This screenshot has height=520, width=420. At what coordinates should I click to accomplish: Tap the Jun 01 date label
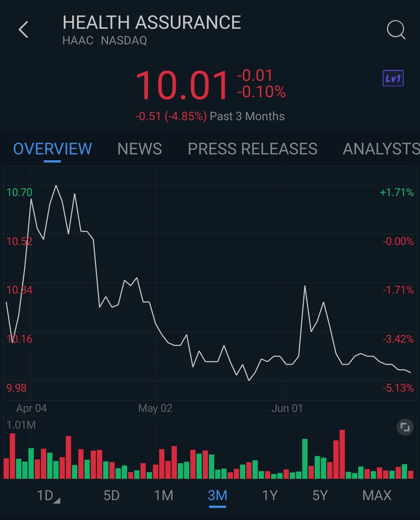coord(287,408)
